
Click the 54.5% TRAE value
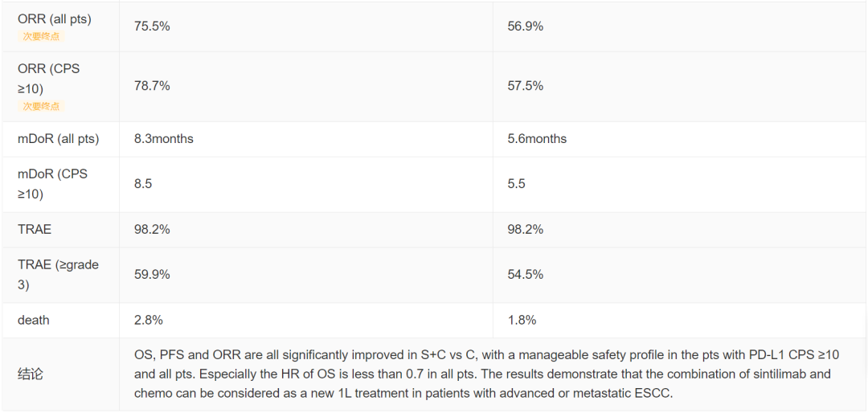526,275
